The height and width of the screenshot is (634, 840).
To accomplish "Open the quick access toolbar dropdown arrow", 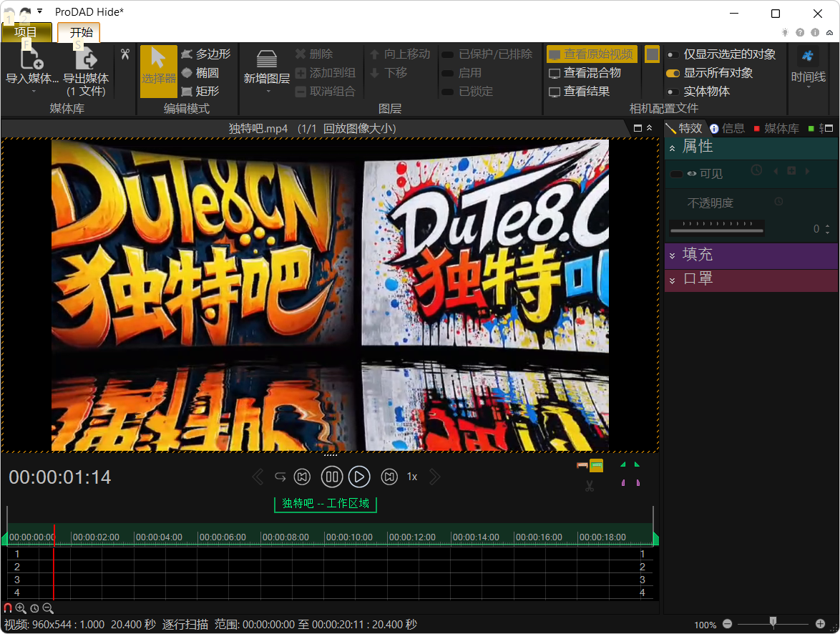I will tap(39, 11).
